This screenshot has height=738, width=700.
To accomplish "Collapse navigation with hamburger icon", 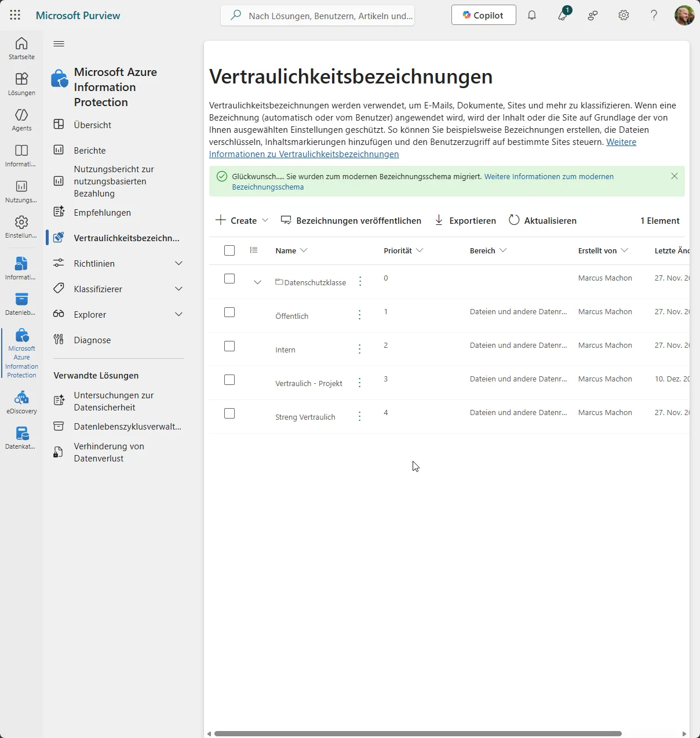I will point(59,43).
